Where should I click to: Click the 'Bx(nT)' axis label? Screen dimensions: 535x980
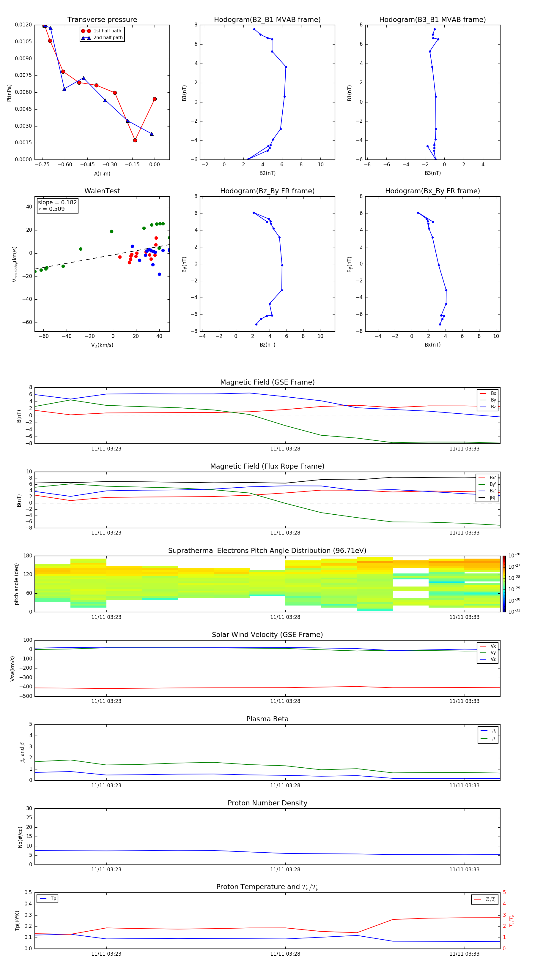pyautogui.click(x=432, y=345)
